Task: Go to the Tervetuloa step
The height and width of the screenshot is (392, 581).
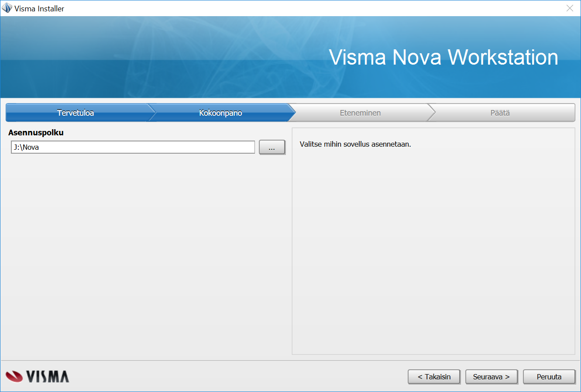Action: (76, 113)
